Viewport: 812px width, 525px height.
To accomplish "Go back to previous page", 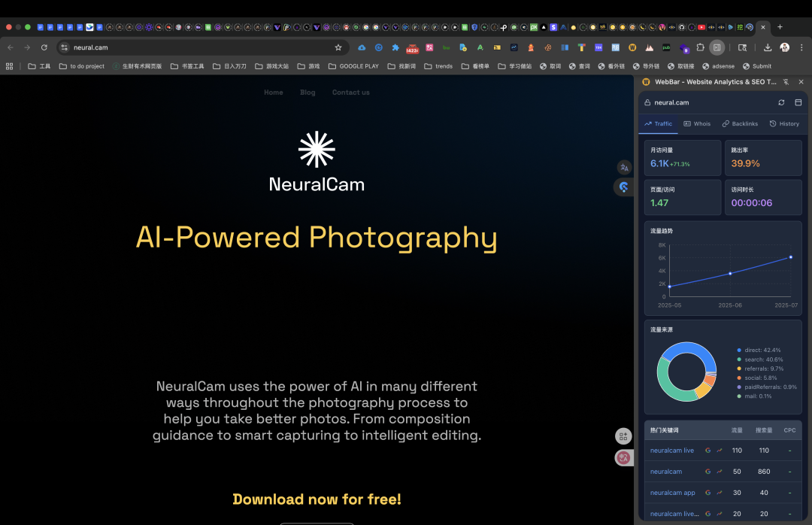I will tap(11, 47).
